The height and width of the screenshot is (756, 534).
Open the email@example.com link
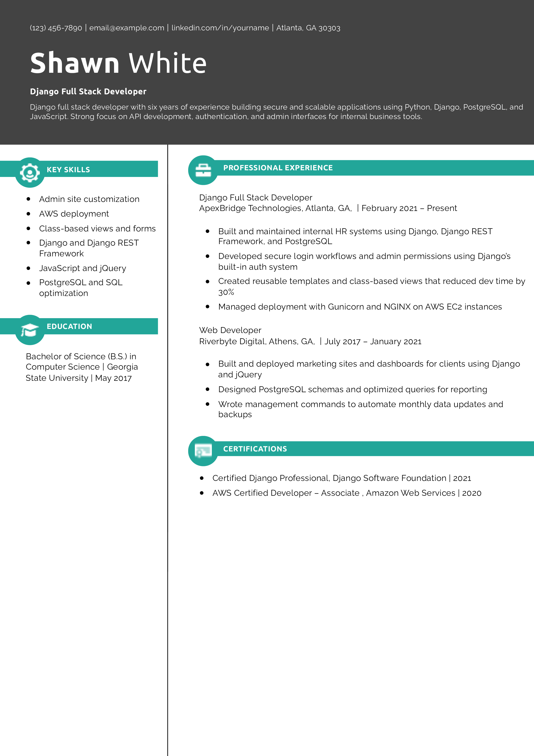(x=127, y=28)
